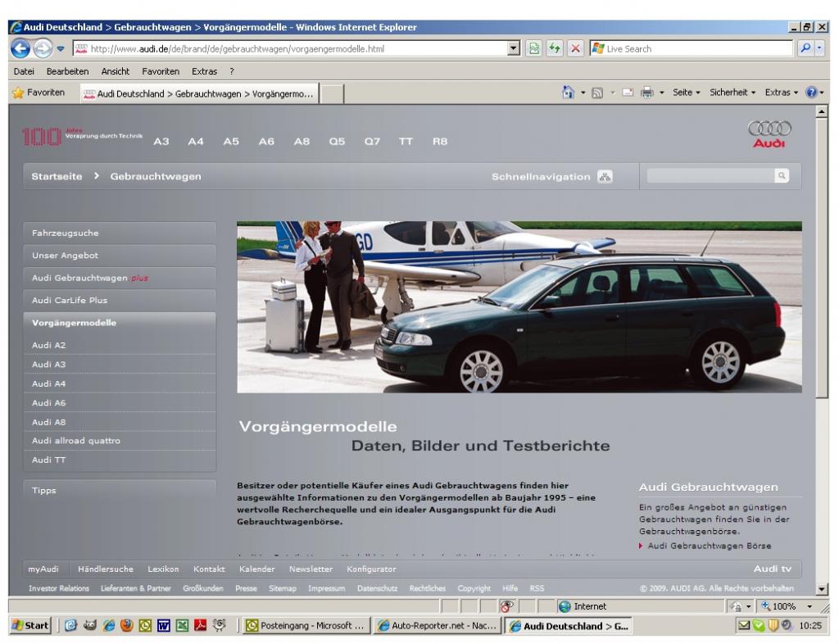Open the address bar URL history dropdown
The width and height of the screenshot is (839, 644).
(514, 48)
